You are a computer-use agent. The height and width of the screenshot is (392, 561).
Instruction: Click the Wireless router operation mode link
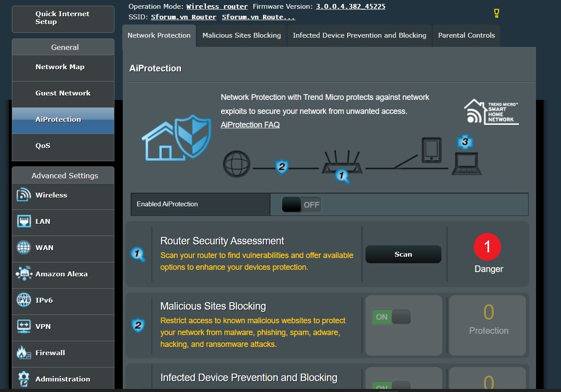point(217,7)
